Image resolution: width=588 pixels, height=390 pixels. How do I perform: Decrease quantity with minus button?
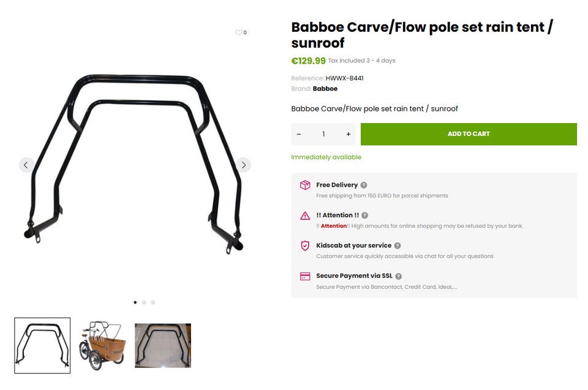(x=299, y=134)
